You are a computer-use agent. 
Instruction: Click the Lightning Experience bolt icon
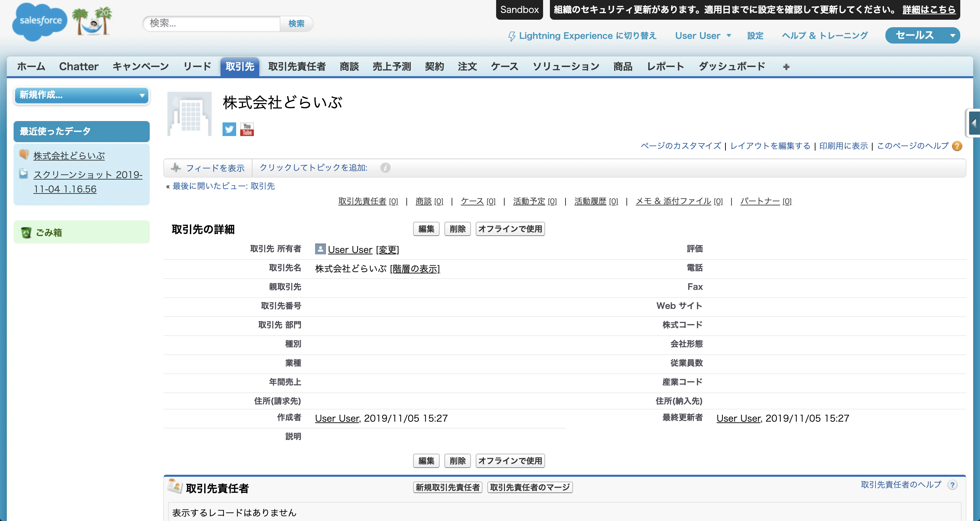[x=512, y=36]
